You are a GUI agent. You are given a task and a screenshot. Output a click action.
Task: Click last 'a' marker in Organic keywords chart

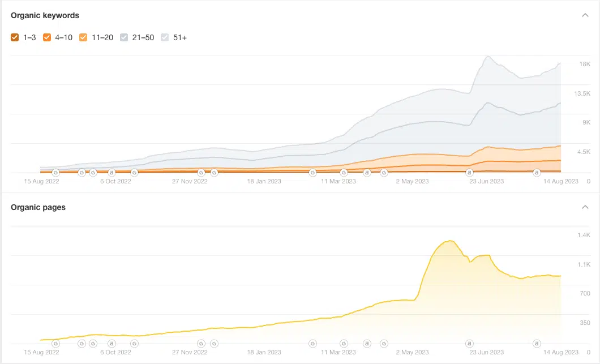(x=537, y=172)
